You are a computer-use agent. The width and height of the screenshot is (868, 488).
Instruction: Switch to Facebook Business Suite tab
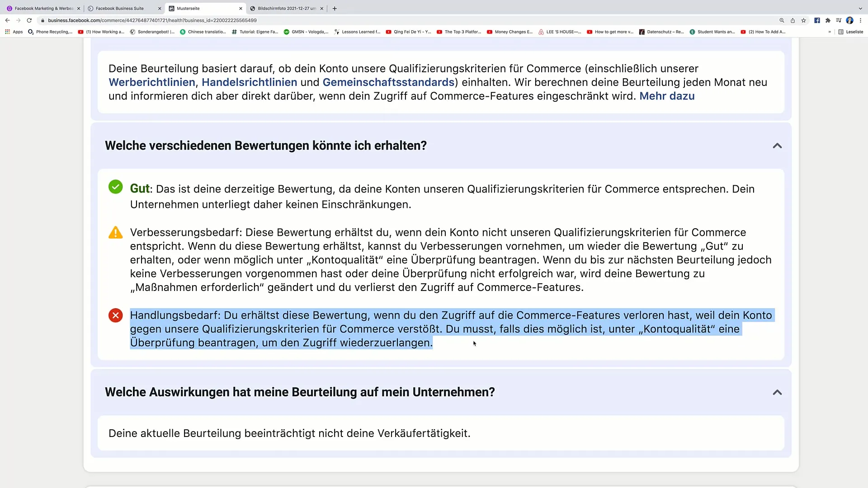120,9
